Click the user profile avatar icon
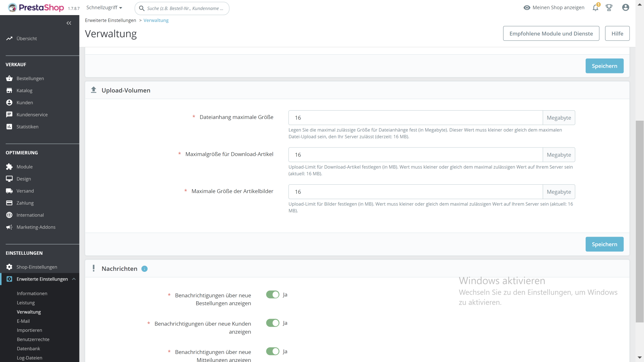Viewport: 644px width, 362px height. coord(626,7)
